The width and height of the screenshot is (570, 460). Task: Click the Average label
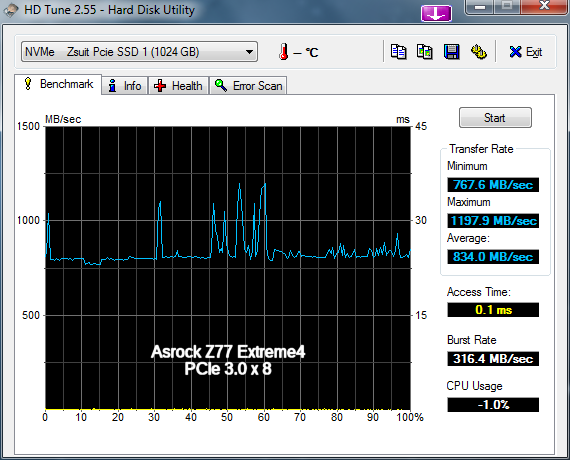(x=468, y=238)
